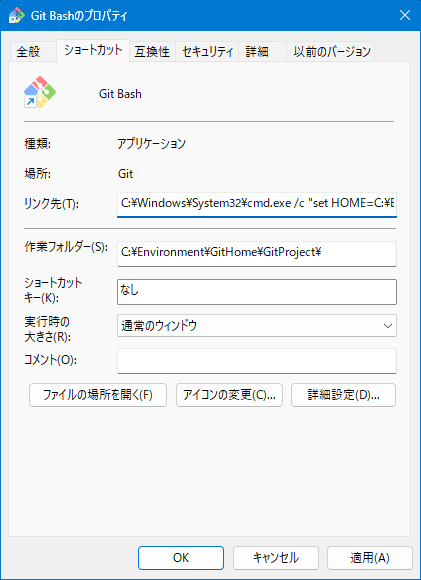The width and height of the screenshot is (421, 580).
Task: Focus the ショートカットキー field showing なし
Action: click(257, 292)
